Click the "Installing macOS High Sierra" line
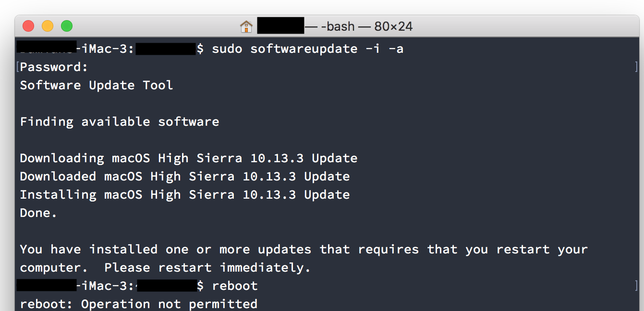The width and height of the screenshot is (644, 311). click(185, 194)
